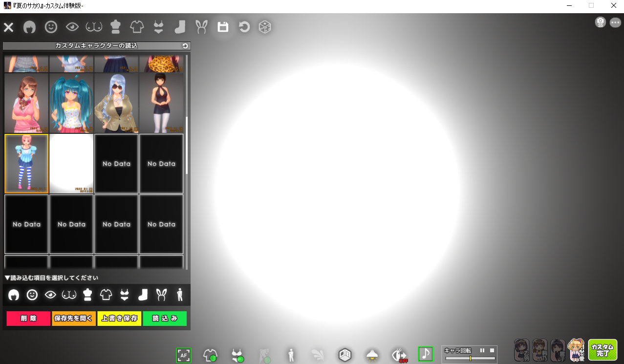Toggle loading of chest data
The image size is (624, 364).
point(69,295)
